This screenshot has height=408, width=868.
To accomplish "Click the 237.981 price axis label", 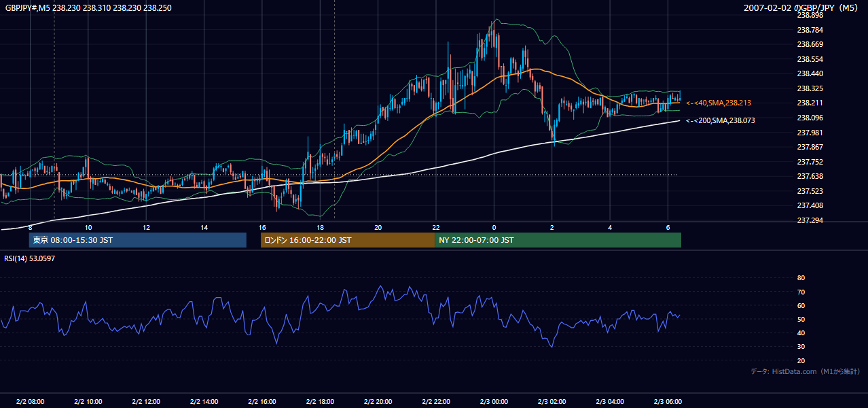I will (x=810, y=133).
